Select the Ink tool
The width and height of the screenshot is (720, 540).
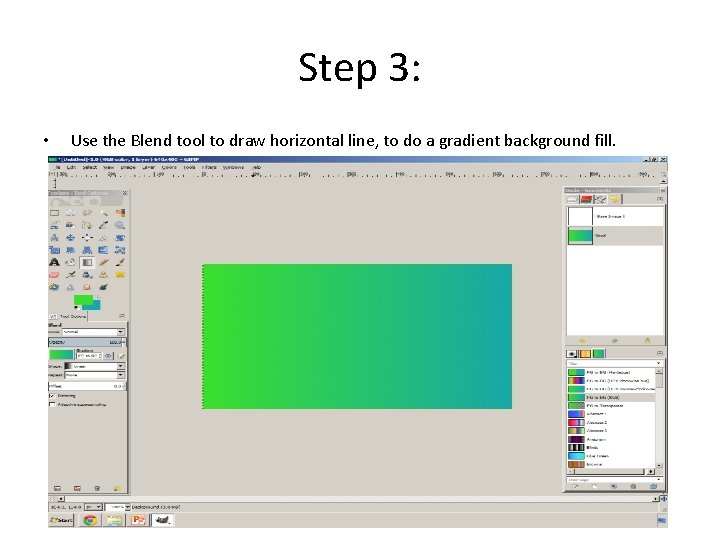click(87, 275)
